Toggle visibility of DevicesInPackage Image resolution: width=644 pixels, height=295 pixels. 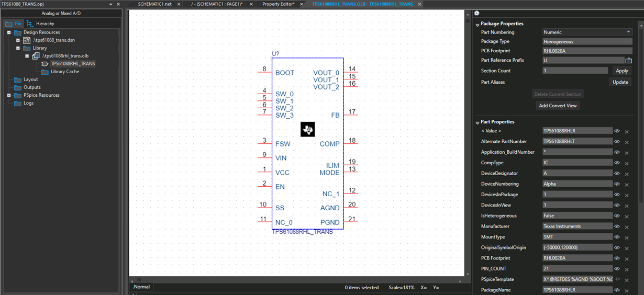[617, 195]
